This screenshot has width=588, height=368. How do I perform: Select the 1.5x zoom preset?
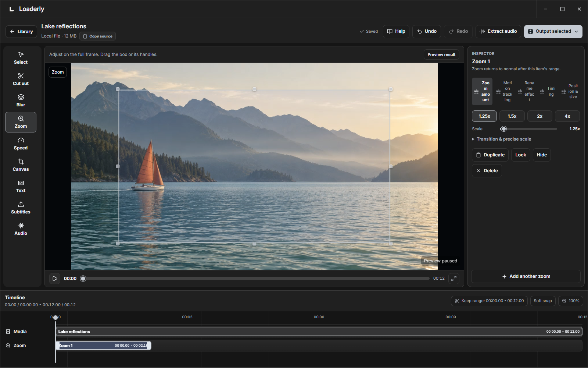click(x=512, y=116)
